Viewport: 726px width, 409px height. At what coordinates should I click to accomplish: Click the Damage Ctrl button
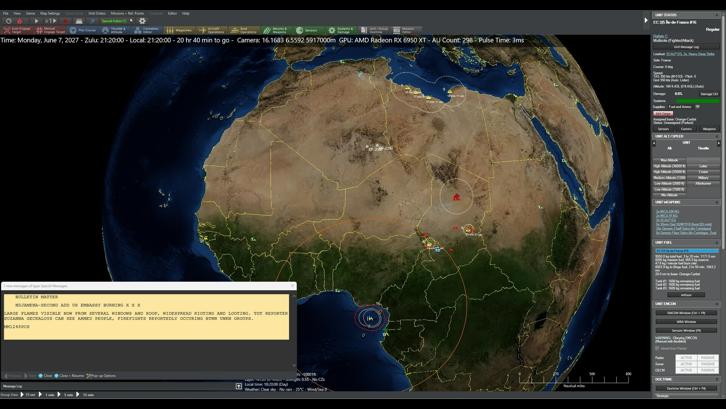point(709,94)
